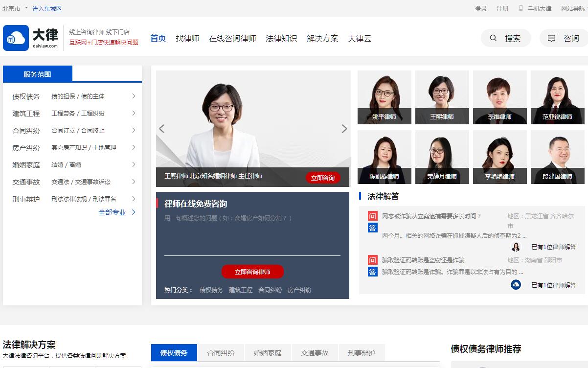The image size is (588, 368).
Task: Click the magnifier icon in 搜索
Action: click(x=493, y=38)
